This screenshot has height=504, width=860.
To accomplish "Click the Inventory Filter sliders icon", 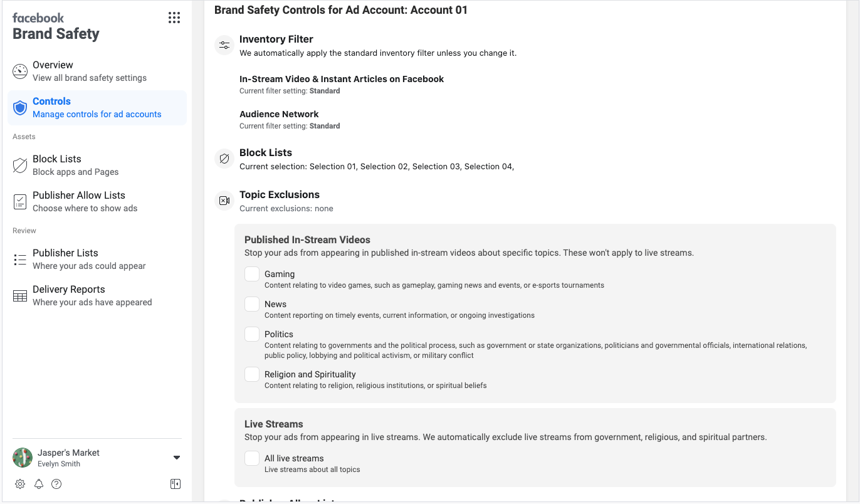I will (224, 45).
